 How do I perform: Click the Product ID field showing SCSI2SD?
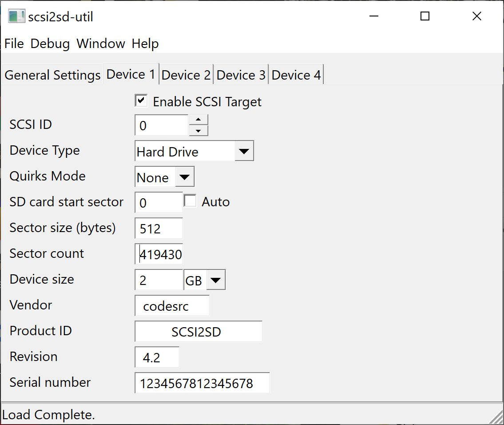198,331
